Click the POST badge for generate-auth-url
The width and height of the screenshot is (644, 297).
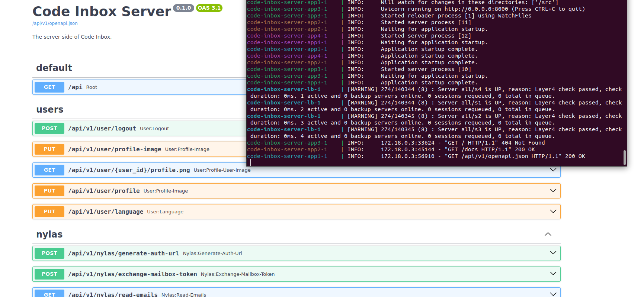click(x=49, y=253)
